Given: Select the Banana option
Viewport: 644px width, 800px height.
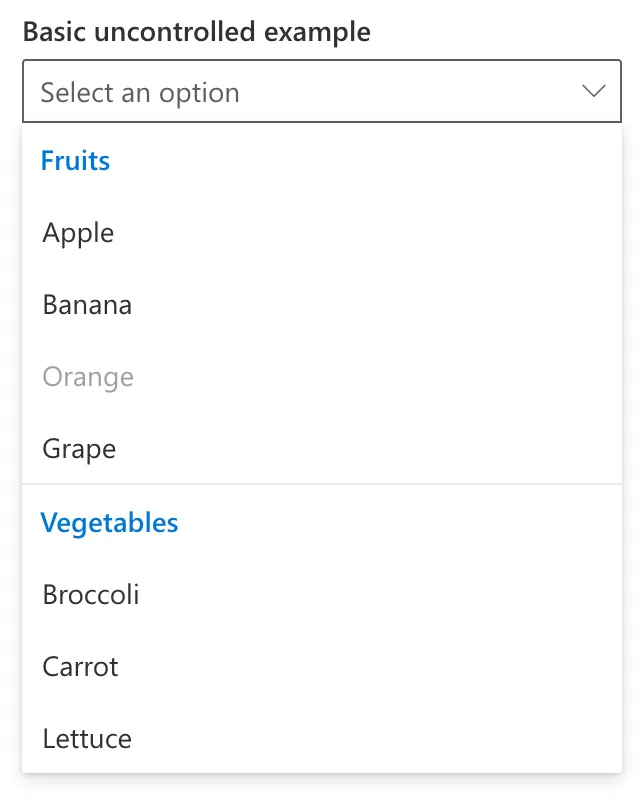Looking at the screenshot, I should click(87, 305).
